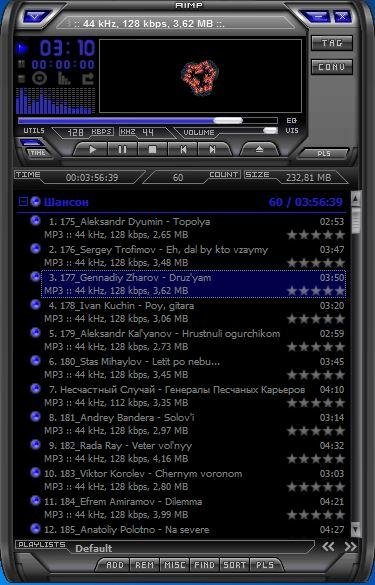Open the SORT menu
The height and width of the screenshot is (585, 375).
(x=234, y=565)
